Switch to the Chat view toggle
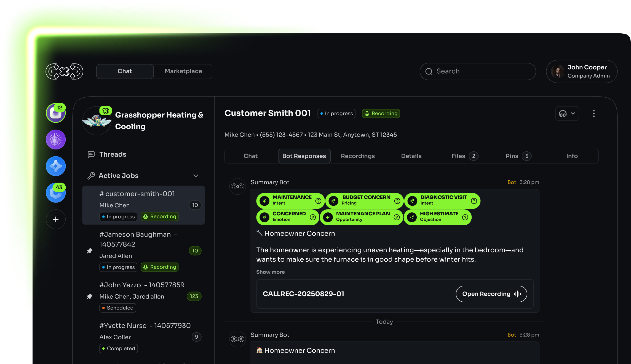The image size is (631, 364). click(125, 71)
